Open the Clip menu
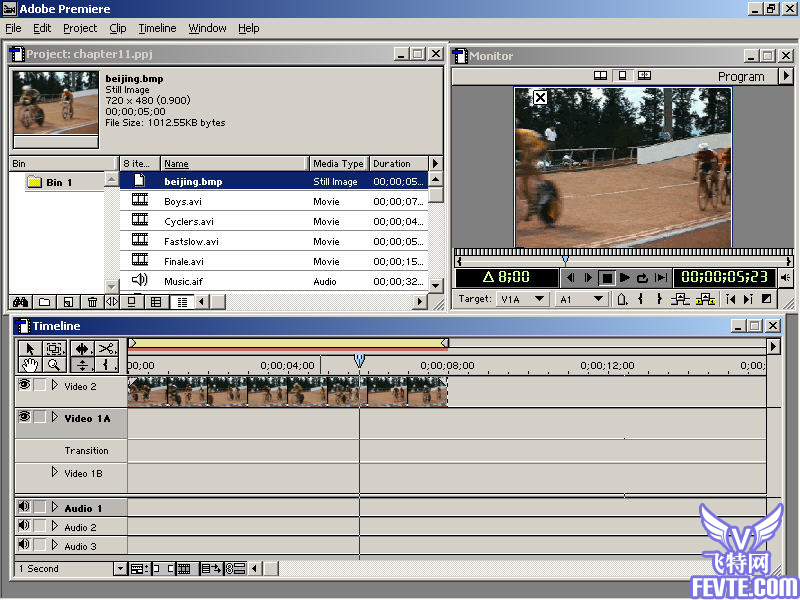Viewport: 800px width, 600px height. [118, 28]
